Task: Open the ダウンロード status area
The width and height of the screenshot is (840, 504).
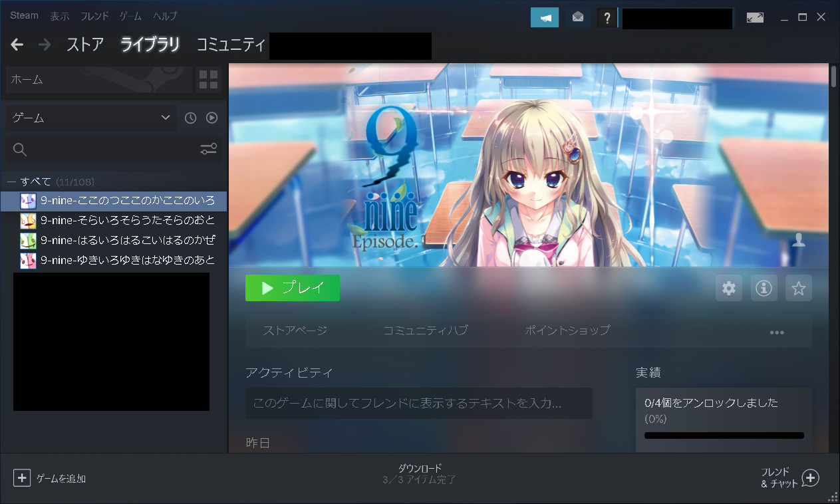Action: 420,473
